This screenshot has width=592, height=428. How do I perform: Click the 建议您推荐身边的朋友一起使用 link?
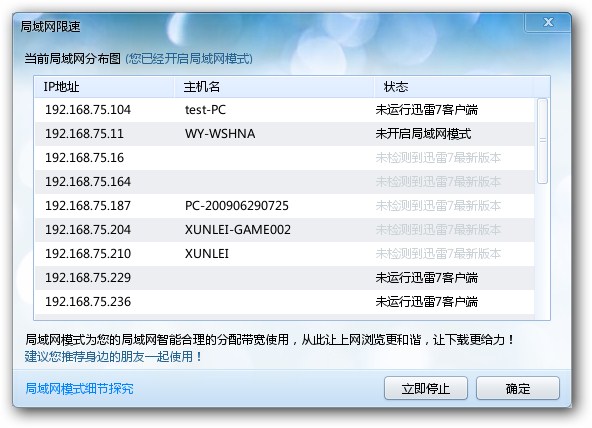click(113, 356)
